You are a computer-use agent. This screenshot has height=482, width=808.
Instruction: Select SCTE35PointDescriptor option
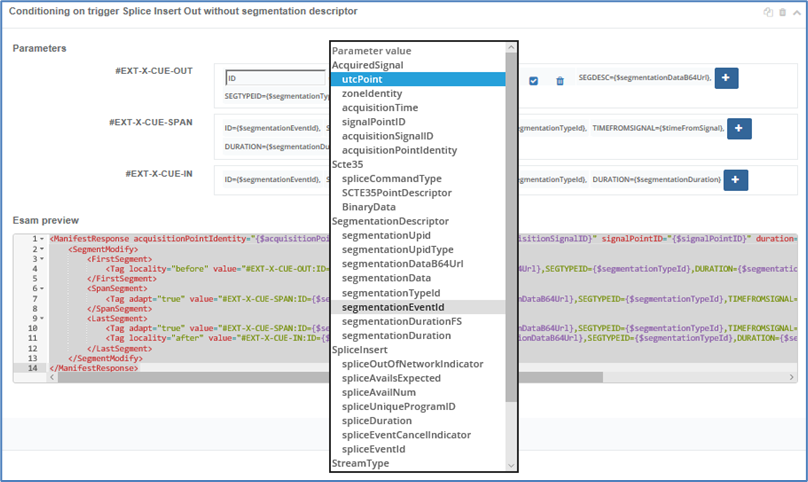(396, 193)
